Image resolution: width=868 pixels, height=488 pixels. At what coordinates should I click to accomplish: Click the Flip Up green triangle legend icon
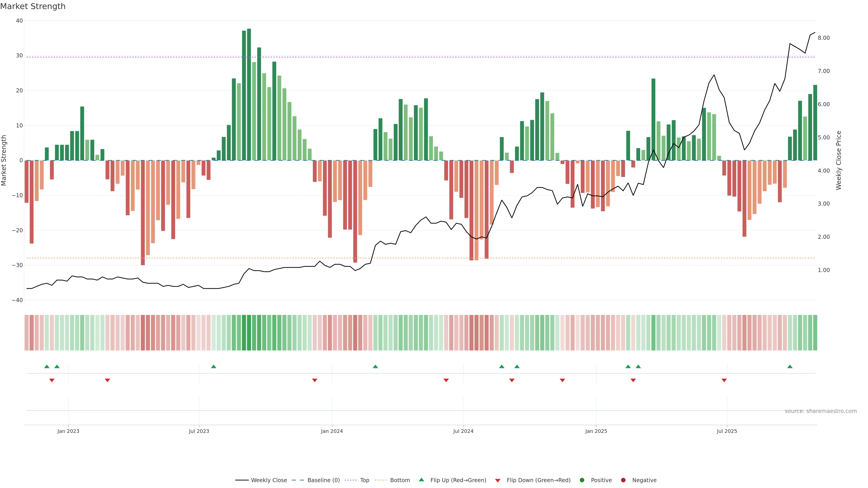tap(421, 480)
